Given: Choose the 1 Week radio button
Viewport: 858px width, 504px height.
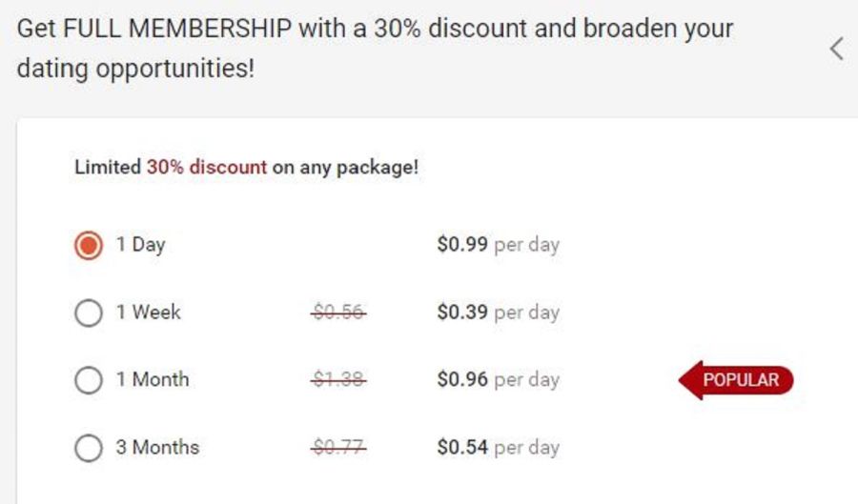Looking at the screenshot, I should coord(89,312).
